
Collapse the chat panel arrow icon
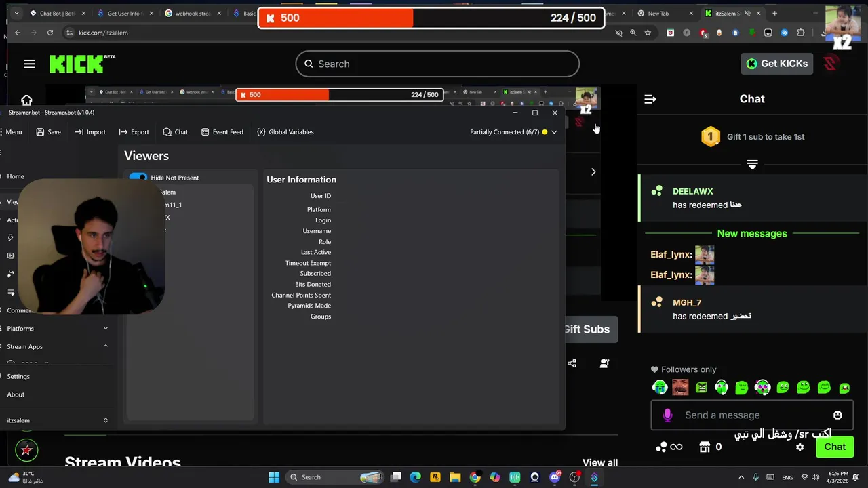[650, 99]
